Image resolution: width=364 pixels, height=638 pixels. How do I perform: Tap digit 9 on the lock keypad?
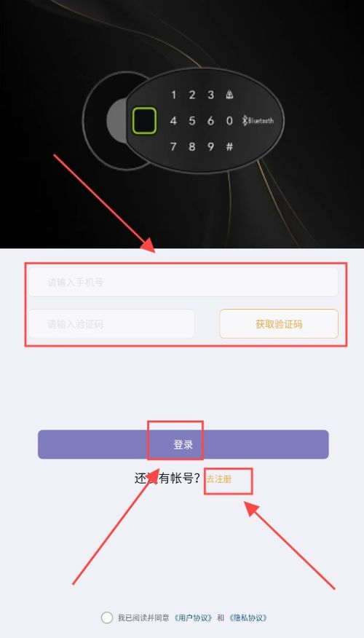click(210, 146)
